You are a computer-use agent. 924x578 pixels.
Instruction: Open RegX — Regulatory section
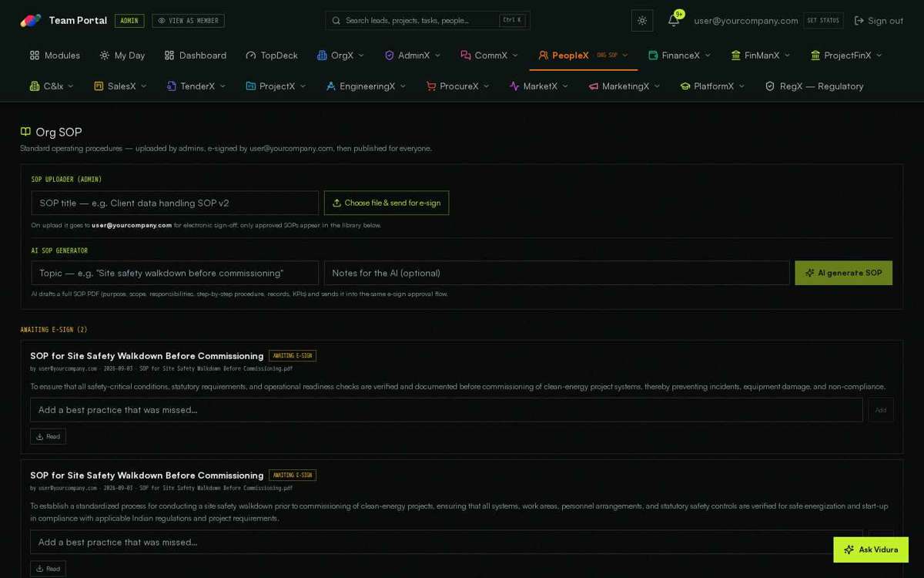point(814,86)
